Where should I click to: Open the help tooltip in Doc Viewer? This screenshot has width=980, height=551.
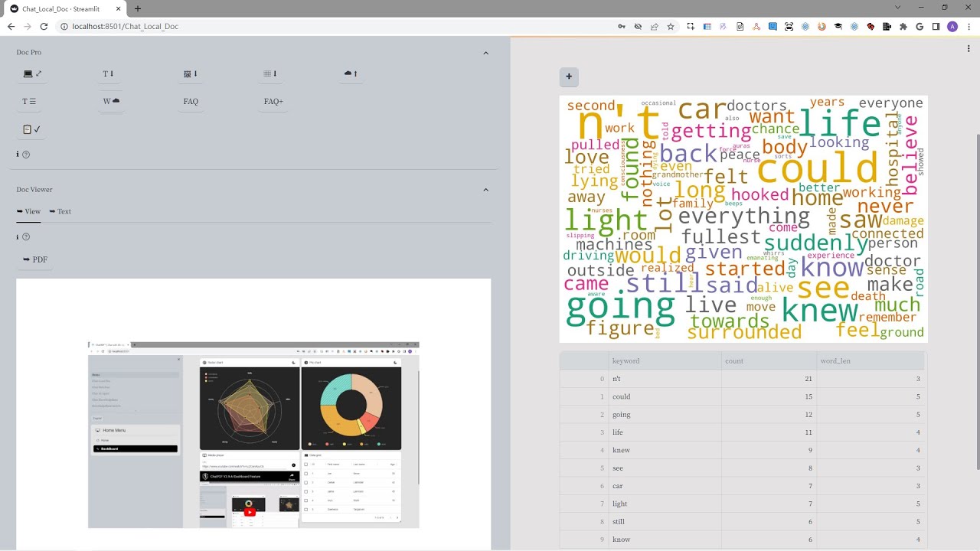pyautogui.click(x=26, y=237)
